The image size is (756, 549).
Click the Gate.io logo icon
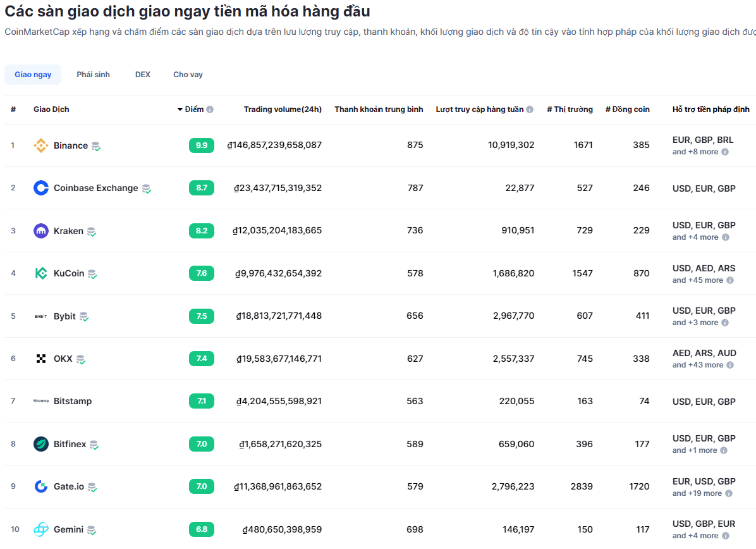click(x=41, y=486)
